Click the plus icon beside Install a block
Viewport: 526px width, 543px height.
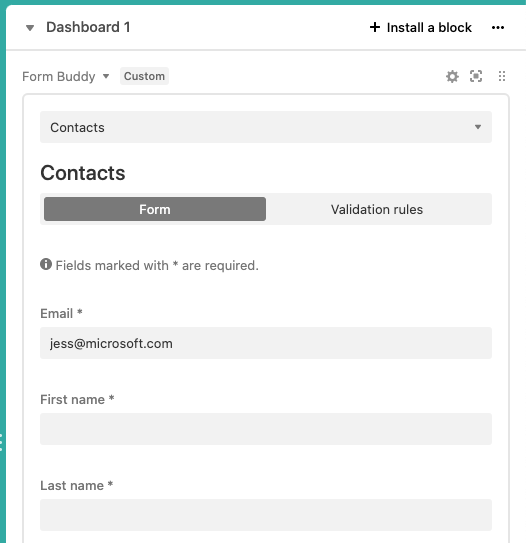(375, 27)
